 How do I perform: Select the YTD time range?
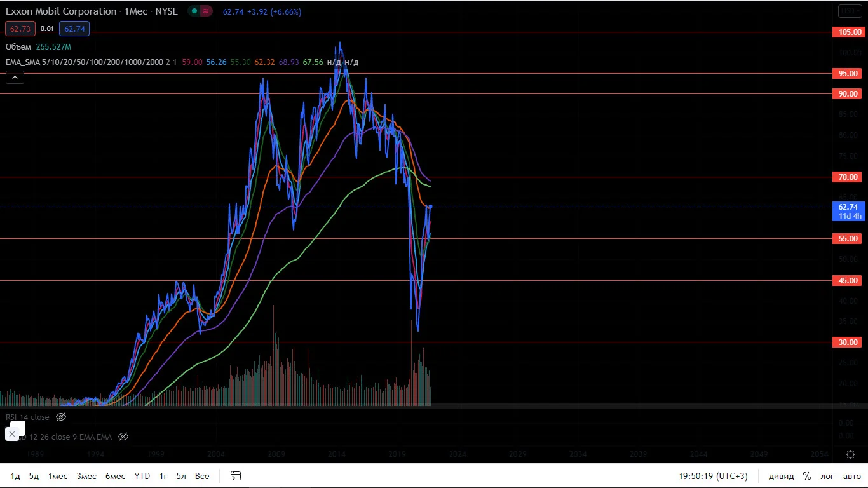[x=142, y=476]
